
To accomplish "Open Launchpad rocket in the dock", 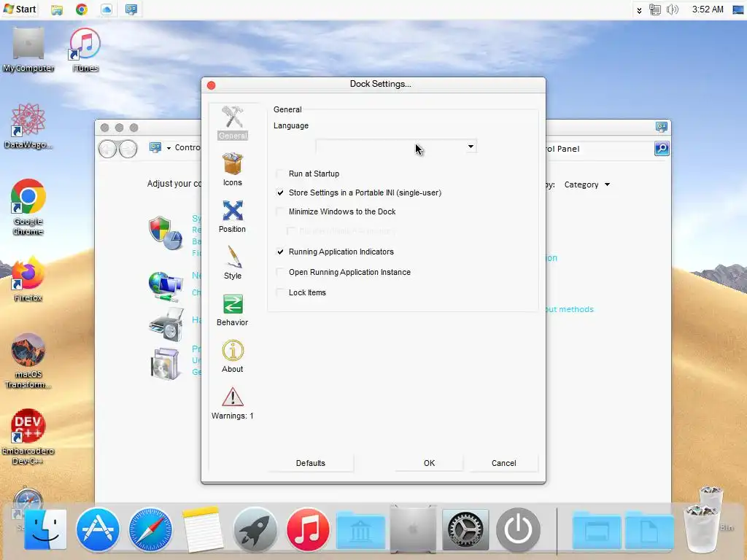I will click(255, 529).
